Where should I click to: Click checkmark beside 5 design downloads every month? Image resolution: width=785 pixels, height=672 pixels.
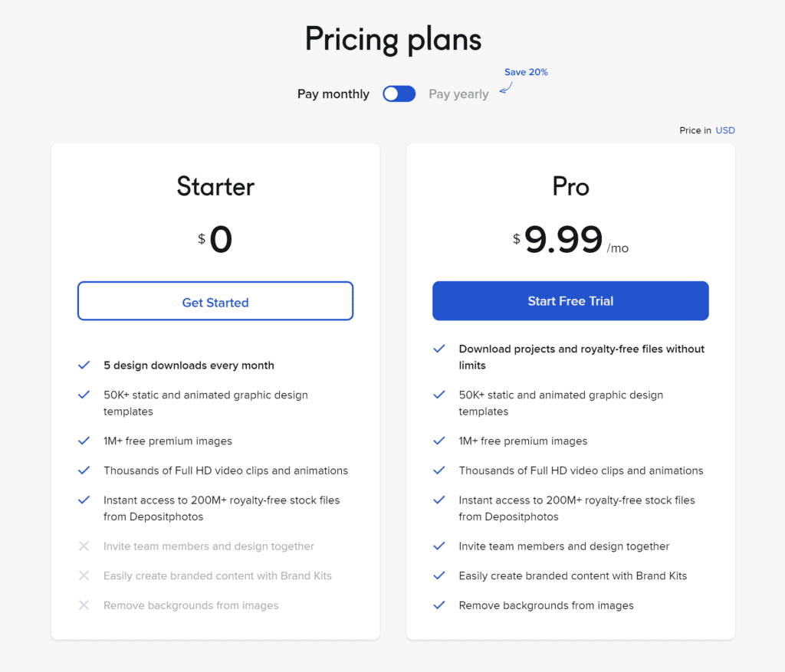(x=84, y=365)
